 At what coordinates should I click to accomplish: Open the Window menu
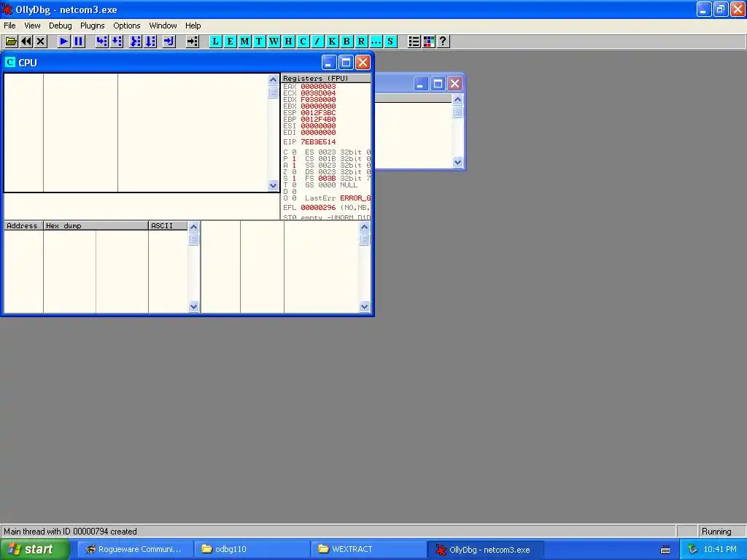pos(163,26)
